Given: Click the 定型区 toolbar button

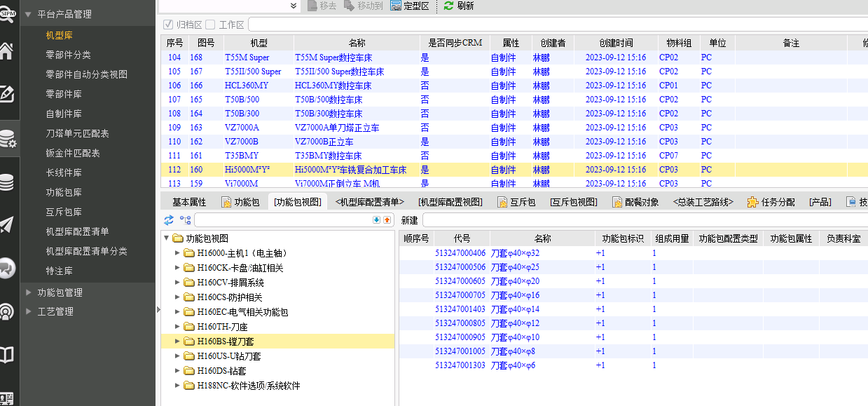Looking at the screenshot, I should (x=412, y=6).
